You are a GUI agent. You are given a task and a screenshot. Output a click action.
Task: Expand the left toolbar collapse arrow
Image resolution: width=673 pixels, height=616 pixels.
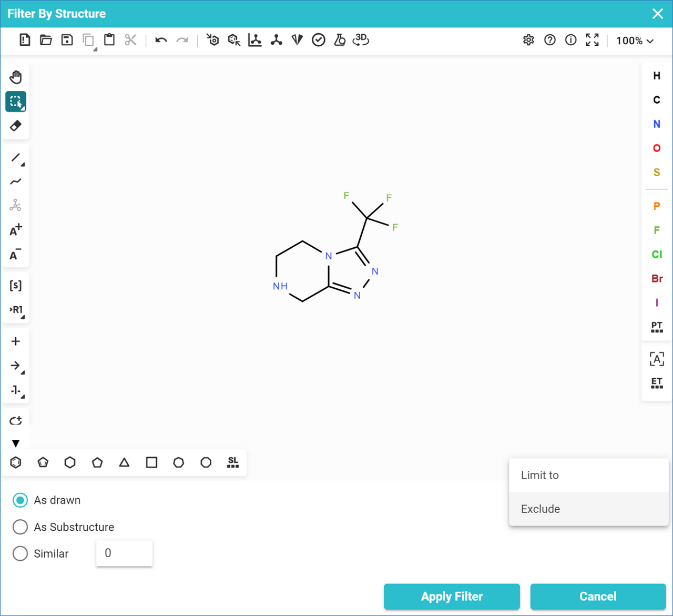click(16, 443)
